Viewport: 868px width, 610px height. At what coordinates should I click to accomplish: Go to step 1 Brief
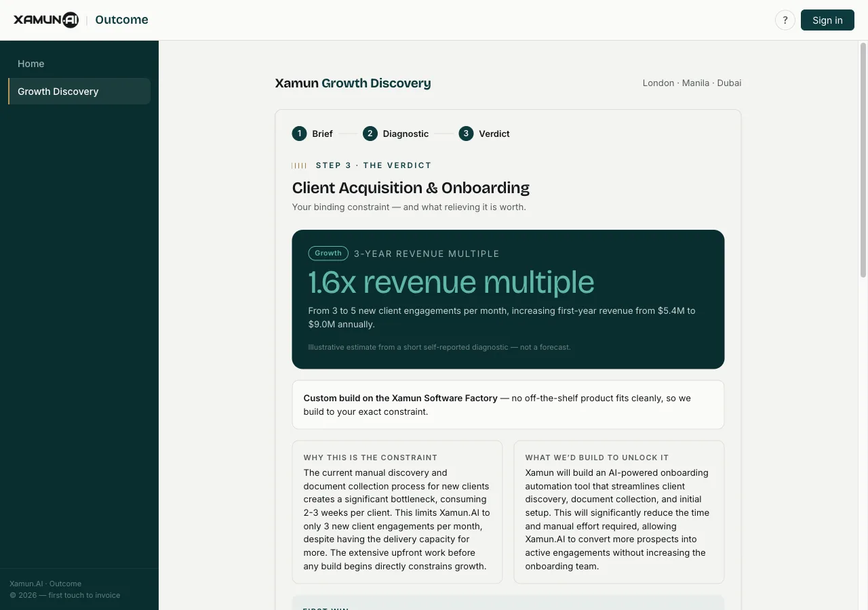(x=313, y=134)
